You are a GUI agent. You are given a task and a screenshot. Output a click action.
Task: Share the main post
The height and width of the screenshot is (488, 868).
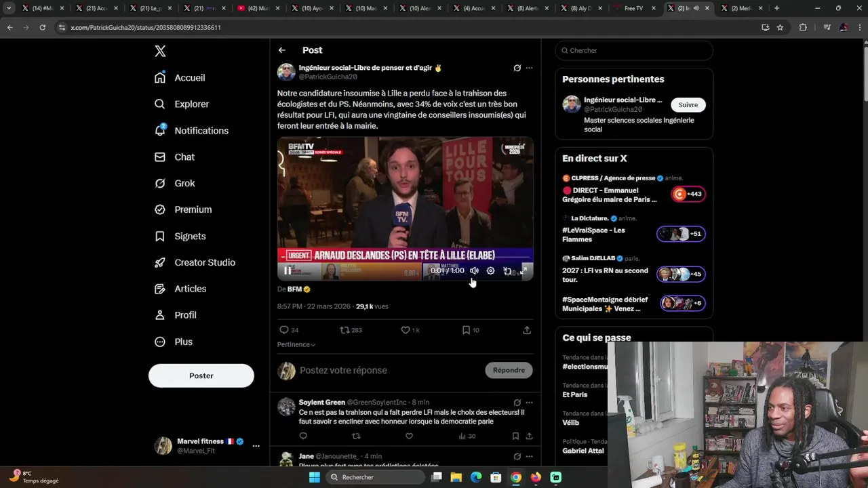point(527,330)
